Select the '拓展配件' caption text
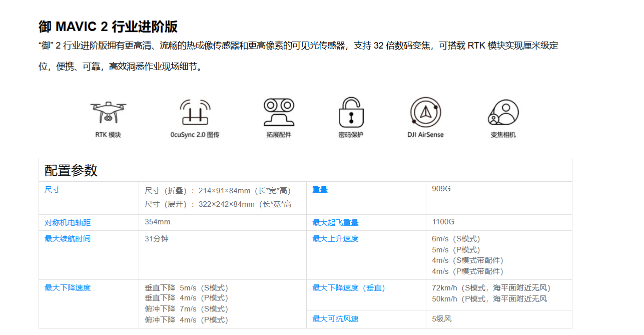The width and height of the screenshot is (644, 335). pyautogui.click(x=279, y=135)
